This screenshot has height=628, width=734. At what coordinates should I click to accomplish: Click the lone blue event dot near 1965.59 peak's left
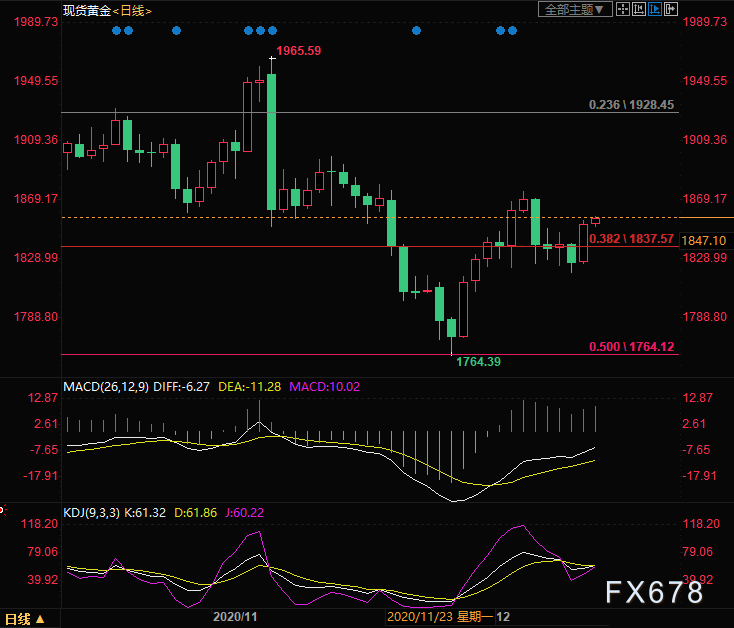click(x=176, y=30)
